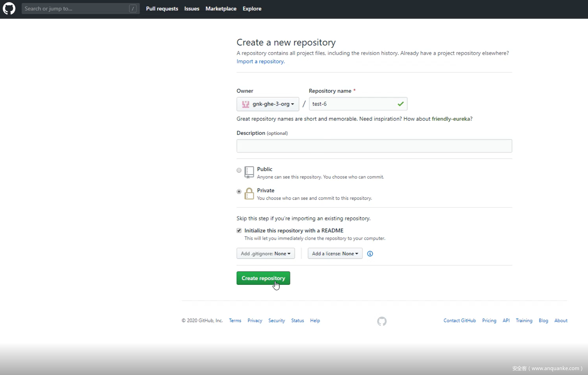Screen dimensions: 588x375
Task: Toggle Initialize this repository with a README
Action: 239,231
